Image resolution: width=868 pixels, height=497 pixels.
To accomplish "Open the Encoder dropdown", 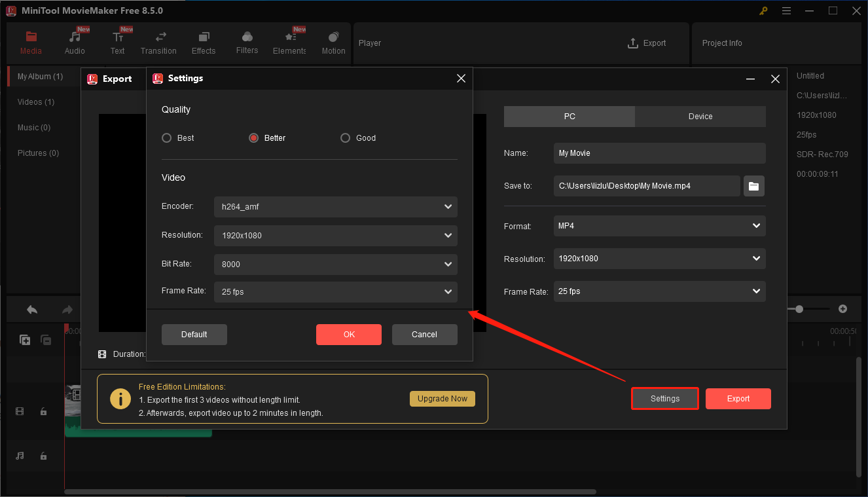I will [x=335, y=207].
